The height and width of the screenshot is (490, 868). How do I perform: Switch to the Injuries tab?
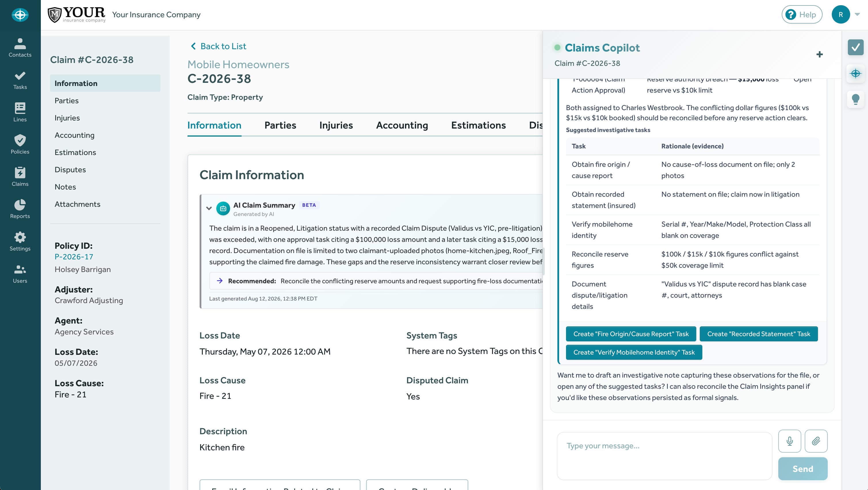(336, 125)
